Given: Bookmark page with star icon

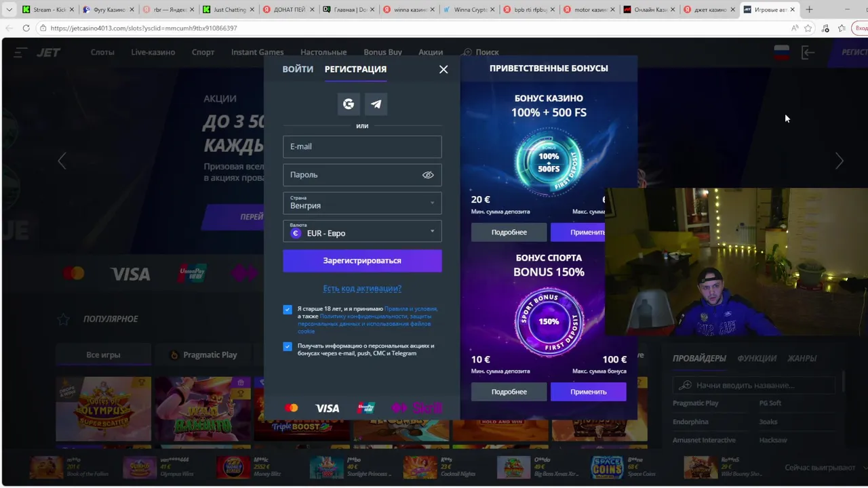Looking at the screenshot, I should click(808, 28).
